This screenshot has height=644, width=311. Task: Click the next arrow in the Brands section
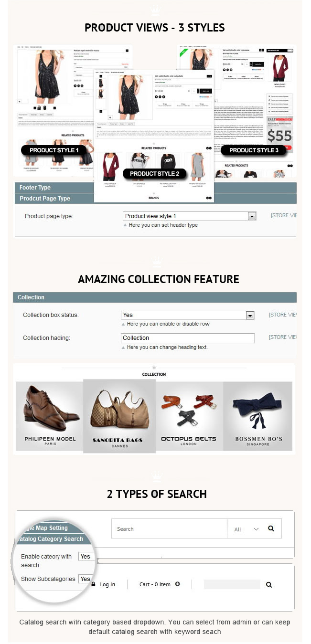point(210,198)
